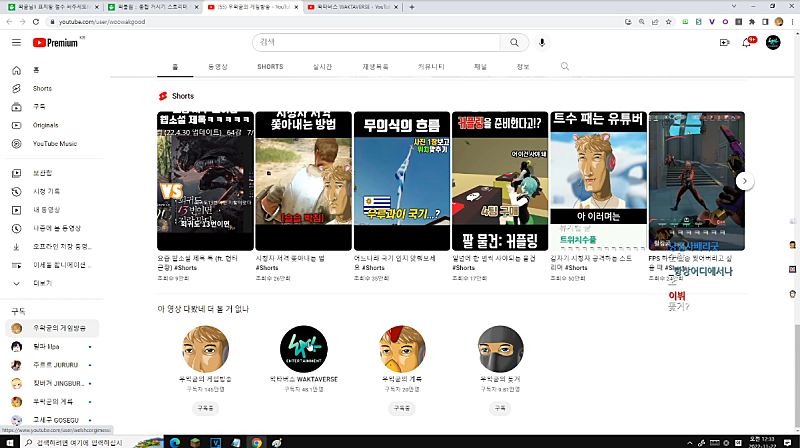Click the YouTube search input field

[x=377, y=43]
